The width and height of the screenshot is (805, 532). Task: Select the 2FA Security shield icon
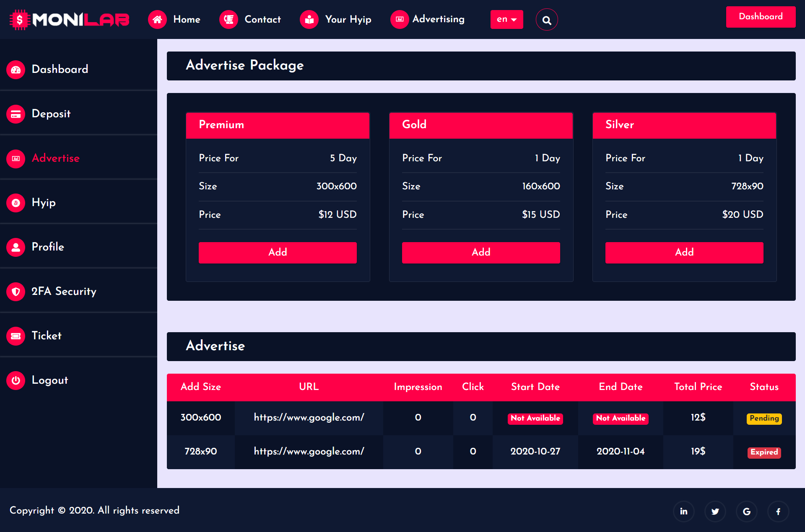point(16,292)
